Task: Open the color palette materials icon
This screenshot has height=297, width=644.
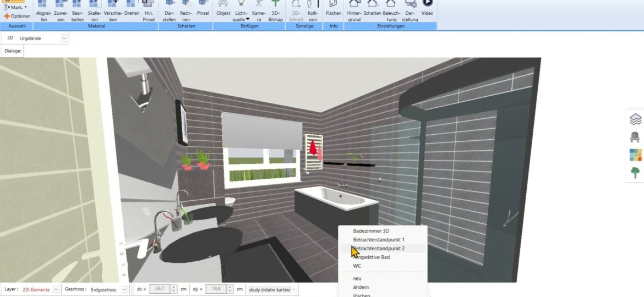Action: click(x=635, y=155)
